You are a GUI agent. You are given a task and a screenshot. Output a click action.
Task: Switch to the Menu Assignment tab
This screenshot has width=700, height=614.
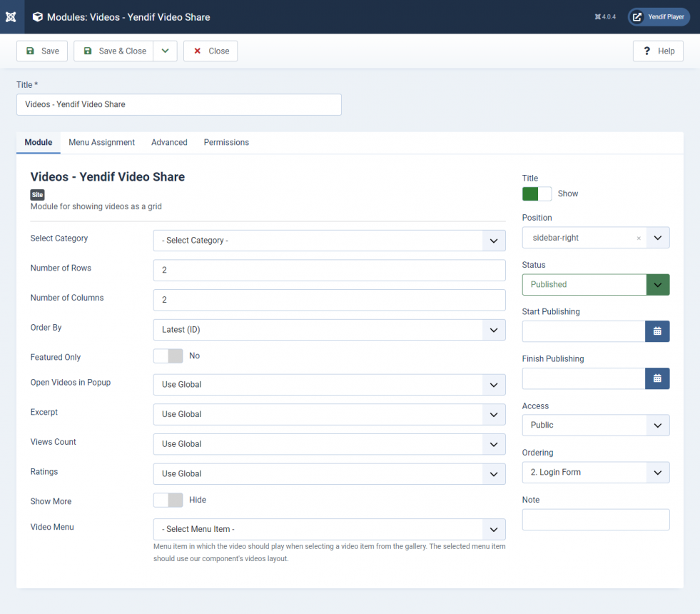[102, 143]
